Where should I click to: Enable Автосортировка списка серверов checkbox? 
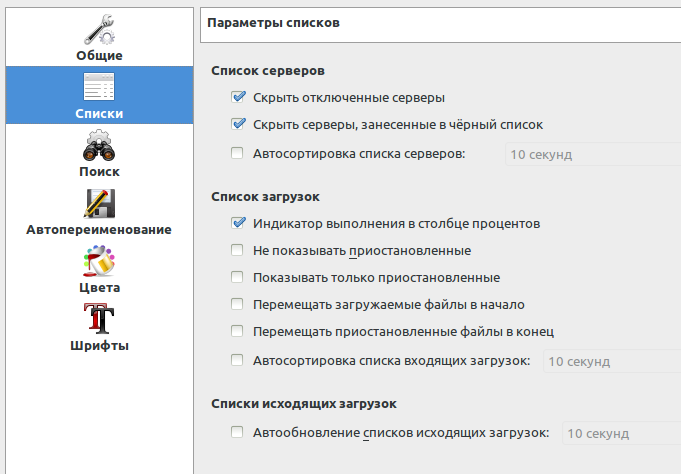237,153
